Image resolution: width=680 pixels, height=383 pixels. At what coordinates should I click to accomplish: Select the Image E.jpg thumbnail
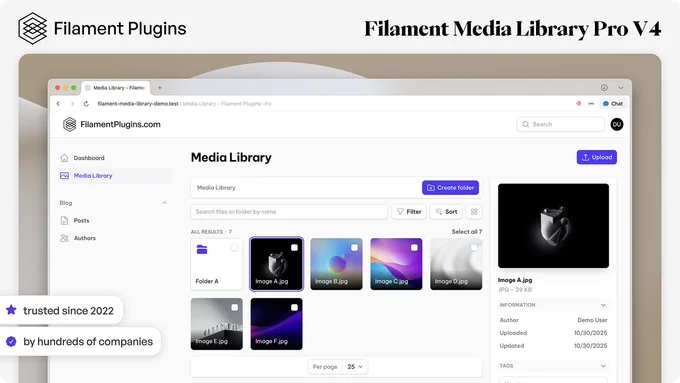216,324
